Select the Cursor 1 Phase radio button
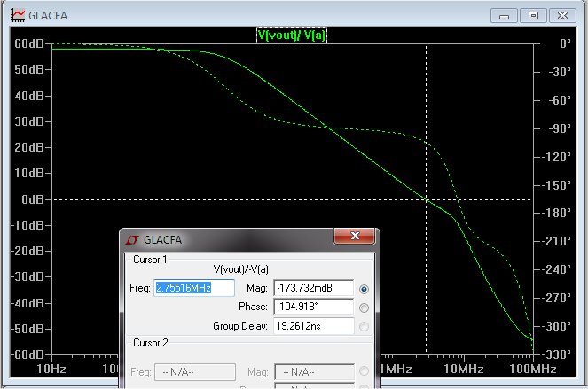Screen dimensions: 588x389 tap(364, 307)
